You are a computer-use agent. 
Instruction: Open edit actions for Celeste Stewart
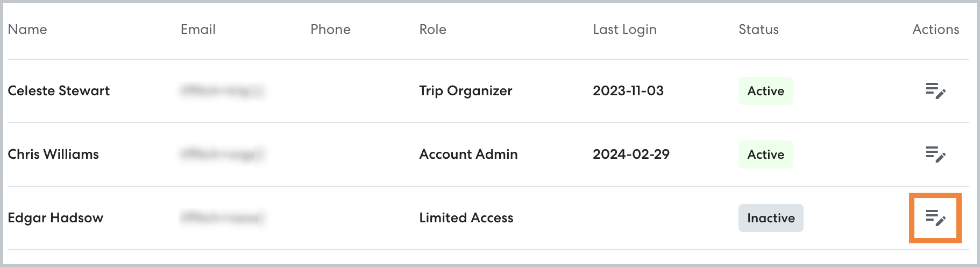935,91
